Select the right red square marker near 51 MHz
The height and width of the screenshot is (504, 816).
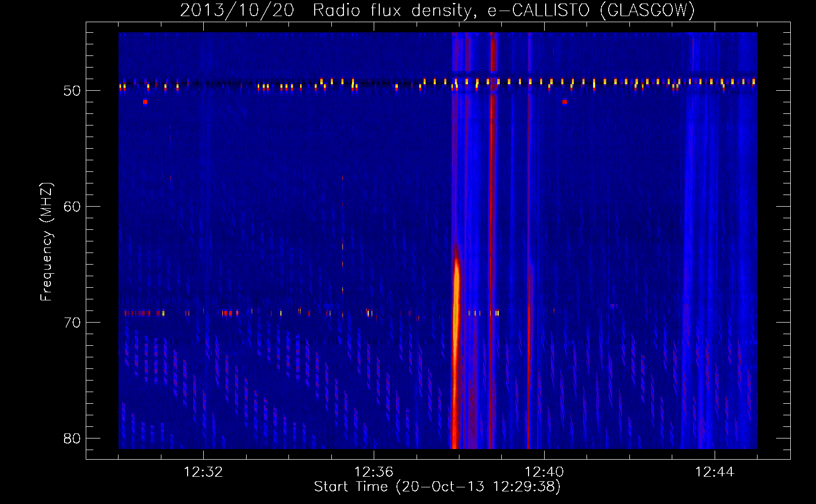[564, 102]
